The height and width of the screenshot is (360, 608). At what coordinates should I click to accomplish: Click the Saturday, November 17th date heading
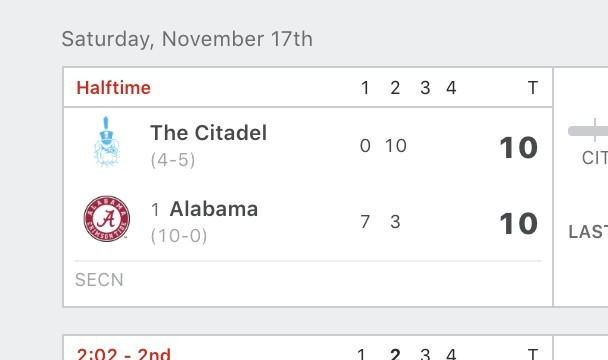pyautogui.click(x=187, y=39)
